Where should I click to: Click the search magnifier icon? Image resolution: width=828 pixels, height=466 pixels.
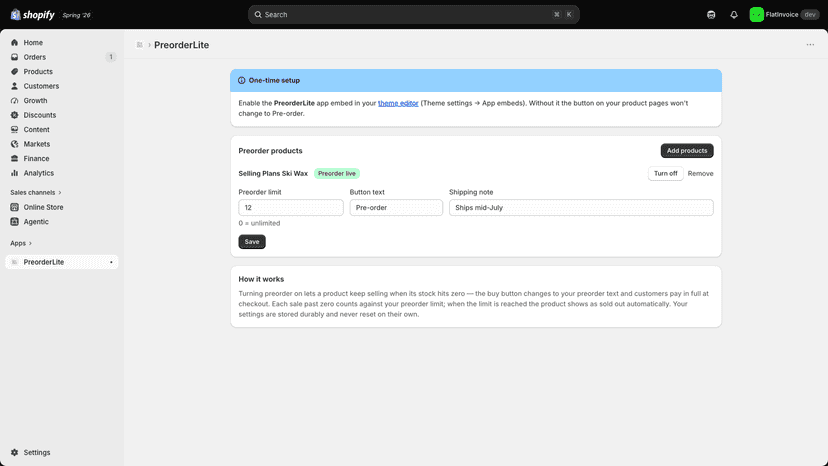258,15
